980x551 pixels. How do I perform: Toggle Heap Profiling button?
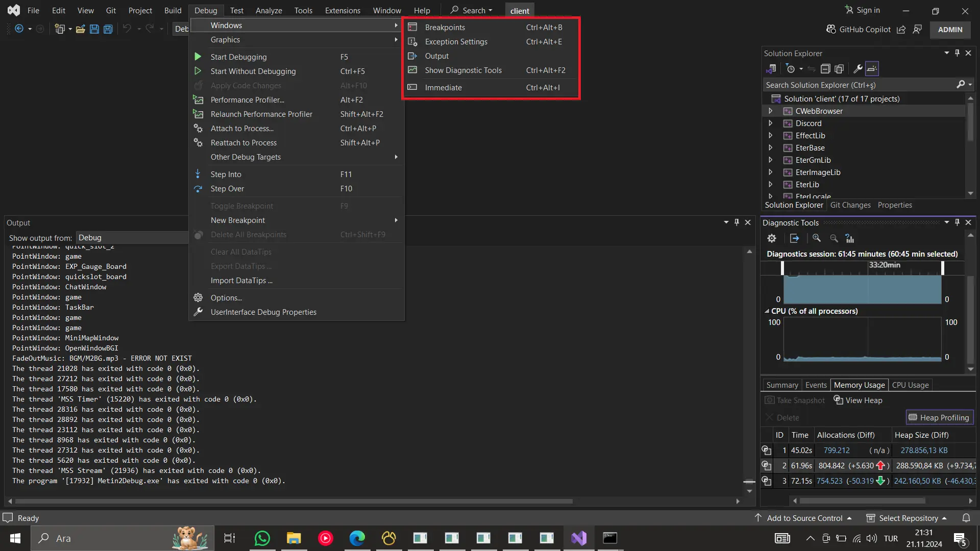click(x=939, y=417)
